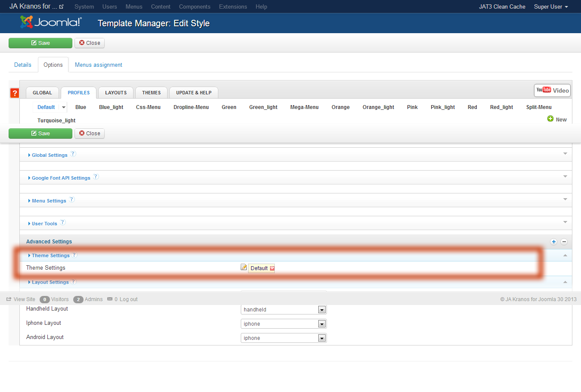Click the green plus New profile icon

click(550, 119)
